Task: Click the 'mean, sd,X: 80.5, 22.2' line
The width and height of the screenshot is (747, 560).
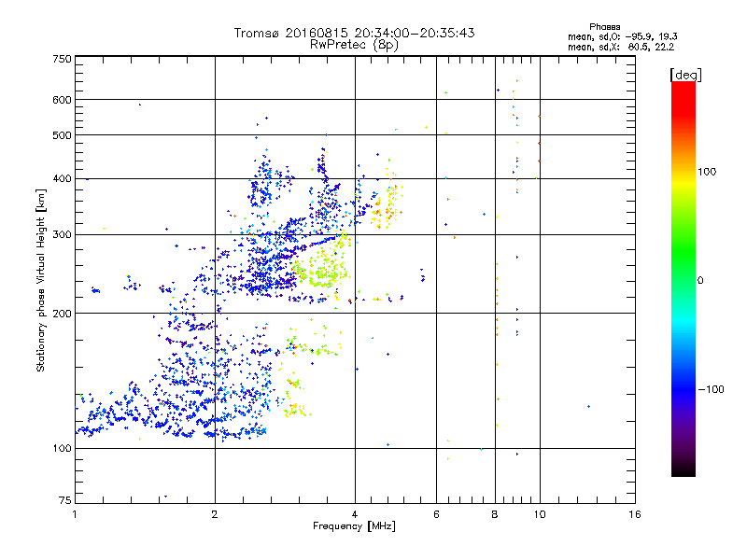Action: click(x=621, y=47)
